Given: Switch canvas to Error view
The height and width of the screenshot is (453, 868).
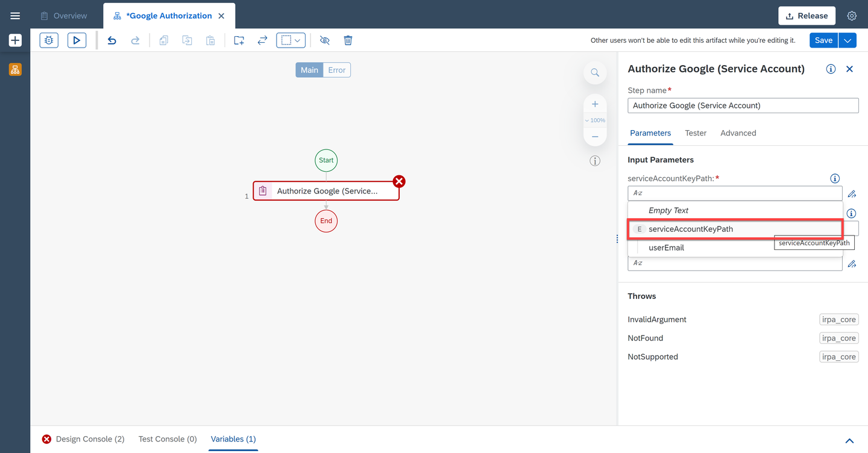Looking at the screenshot, I should [337, 70].
